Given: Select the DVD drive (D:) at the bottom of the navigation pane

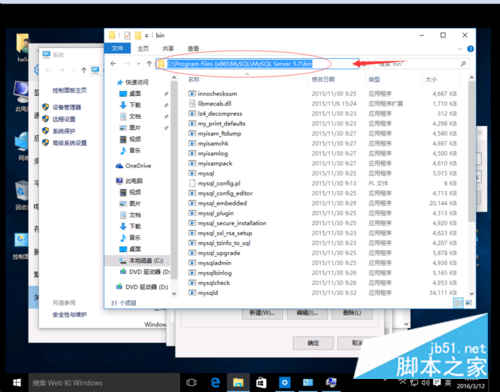Looking at the screenshot, I should [x=142, y=287].
